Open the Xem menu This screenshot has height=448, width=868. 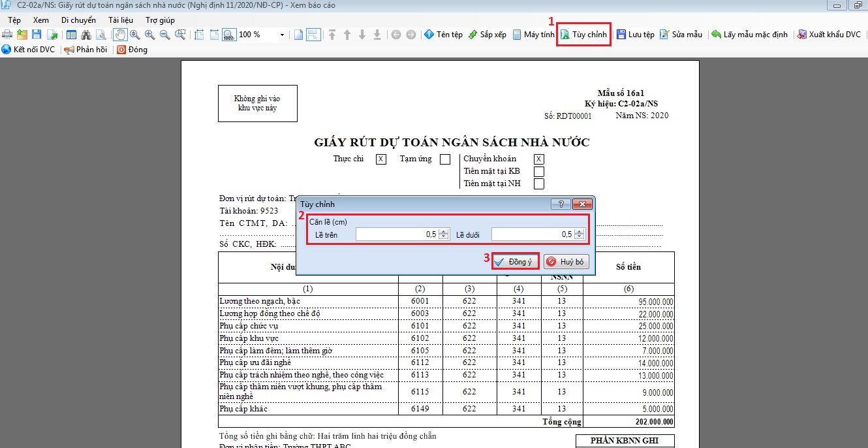tap(40, 20)
